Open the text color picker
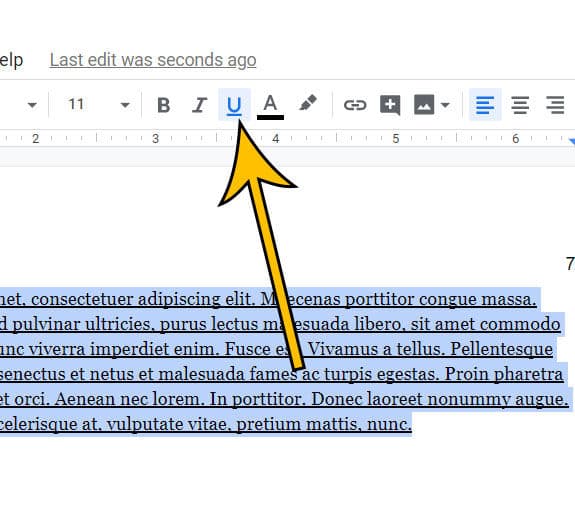Viewport: 575px width, 516px height. pyautogui.click(x=270, y=106)
